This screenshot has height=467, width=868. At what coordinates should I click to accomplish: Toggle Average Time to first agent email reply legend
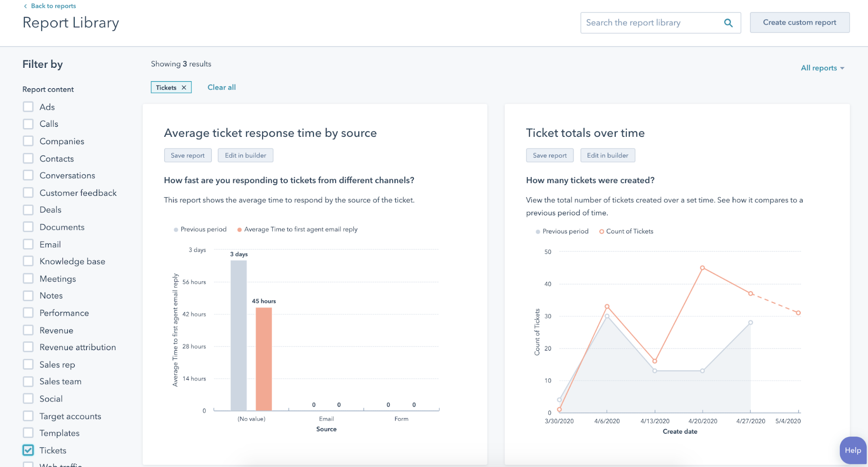point(239,230)
